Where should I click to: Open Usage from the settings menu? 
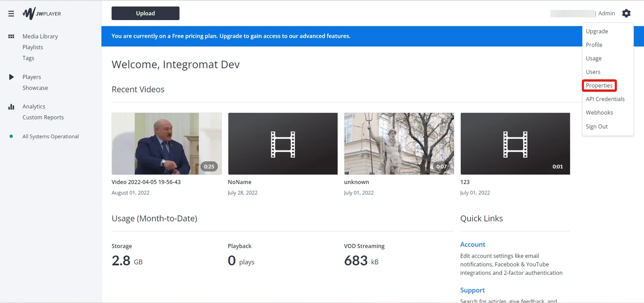pos(594,58)
